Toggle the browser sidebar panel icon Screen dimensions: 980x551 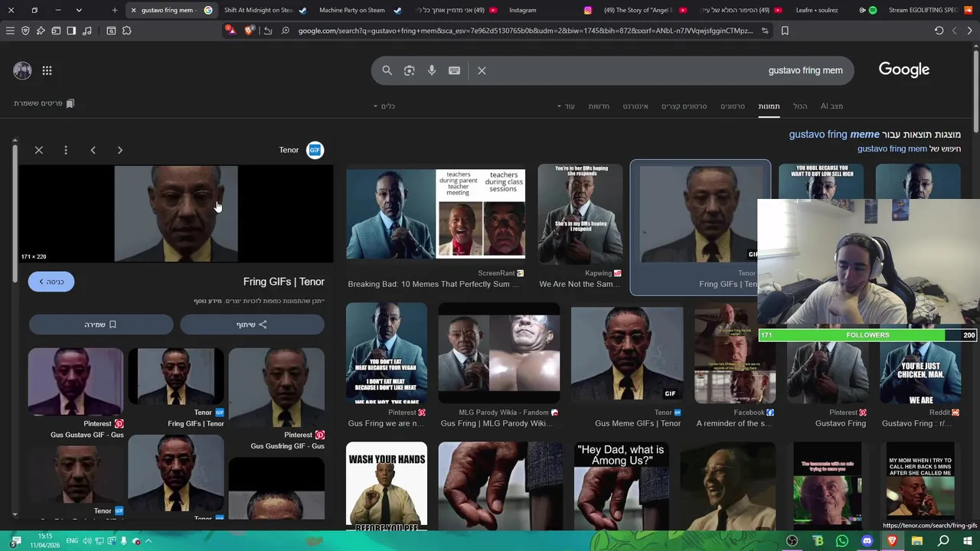(x=71, y=31)
